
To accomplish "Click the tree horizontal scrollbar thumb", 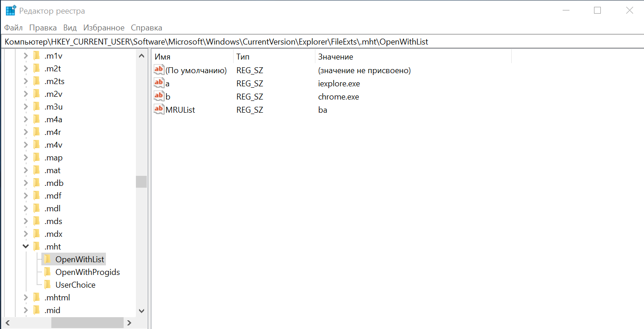I will (x=87, y=323).
